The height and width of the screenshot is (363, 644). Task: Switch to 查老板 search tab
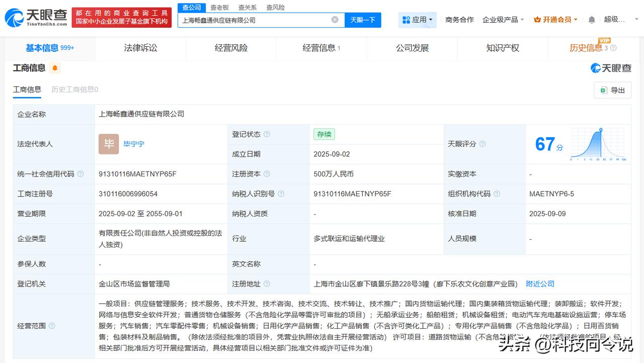tap(219, 7)
